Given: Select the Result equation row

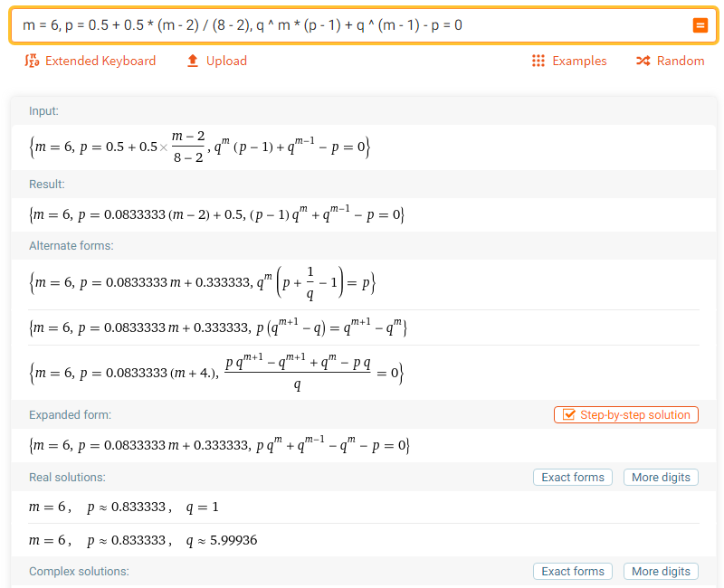Looking at the screenshot, I should click(216, 214).
